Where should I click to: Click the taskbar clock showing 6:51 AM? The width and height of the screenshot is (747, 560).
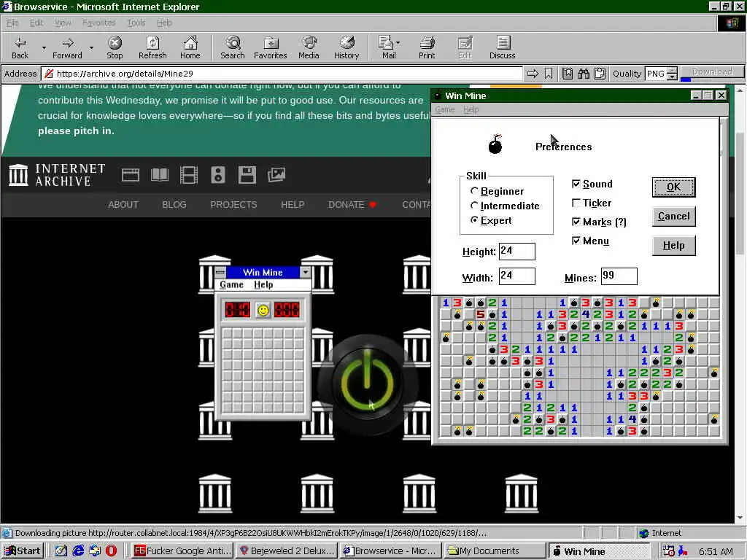(716, 551)
